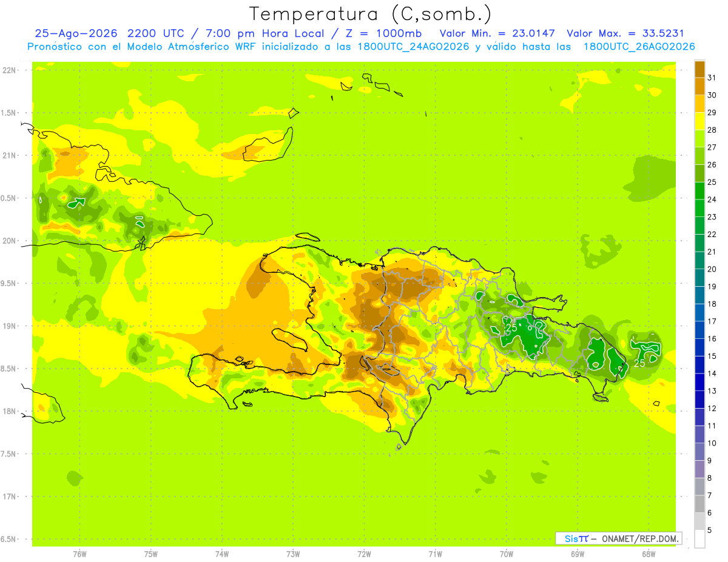This screenshot has height=562, width=728.
Task: Click the yellow swatch between 28 and 29
Action: pos(699,121)
